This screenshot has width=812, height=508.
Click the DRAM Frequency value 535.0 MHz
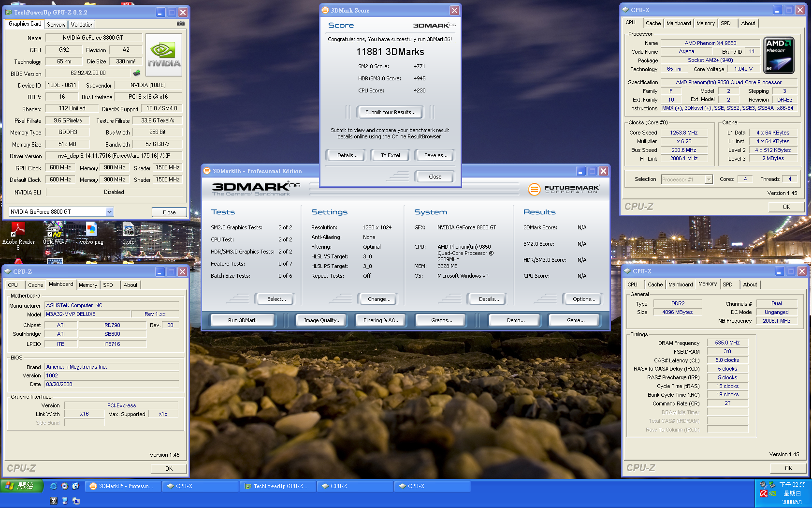coord(727,343)
